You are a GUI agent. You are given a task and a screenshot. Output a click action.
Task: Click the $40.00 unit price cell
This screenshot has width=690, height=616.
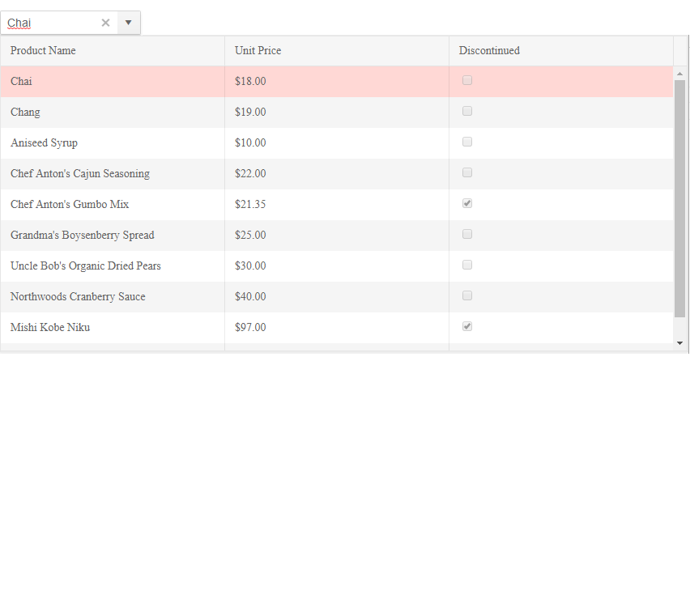pos(337,297)
